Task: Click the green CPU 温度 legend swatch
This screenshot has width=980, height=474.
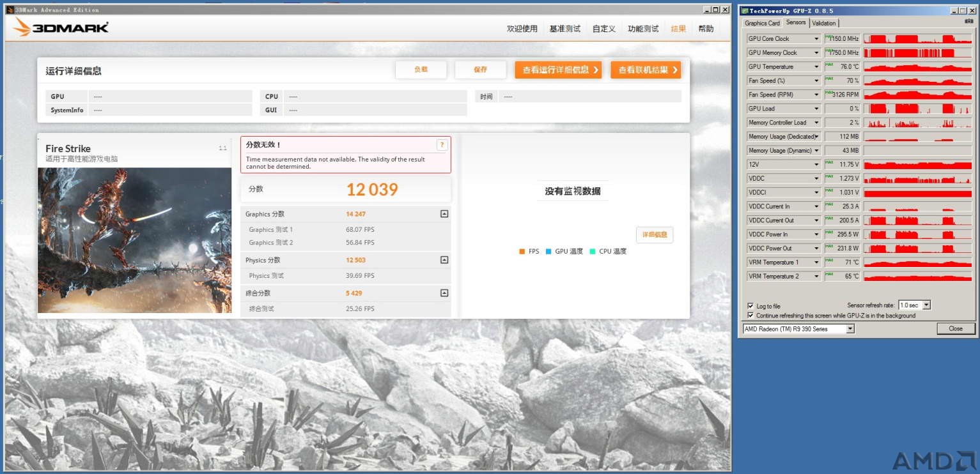Action: [593, 252]
